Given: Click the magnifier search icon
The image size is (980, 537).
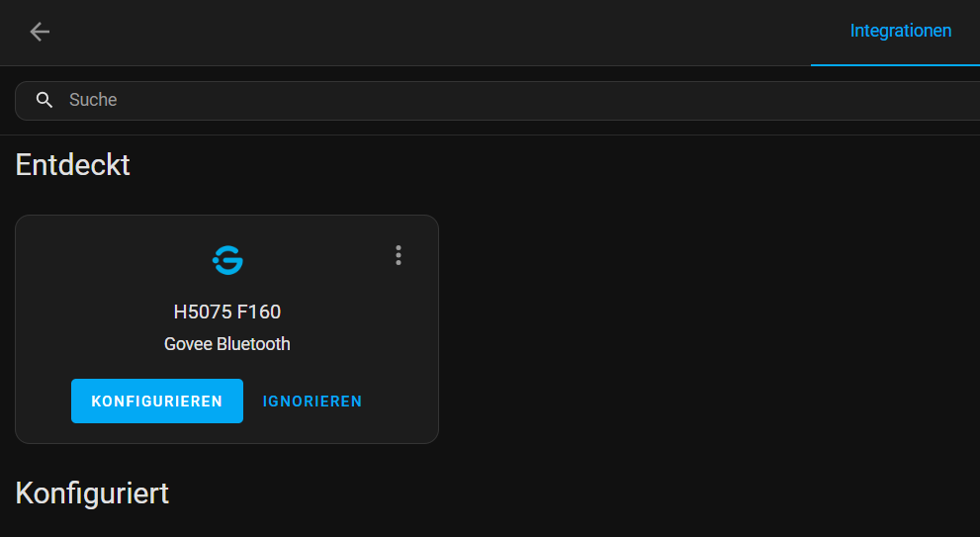Looking at the screenshot, I should [x=45, y=100].
